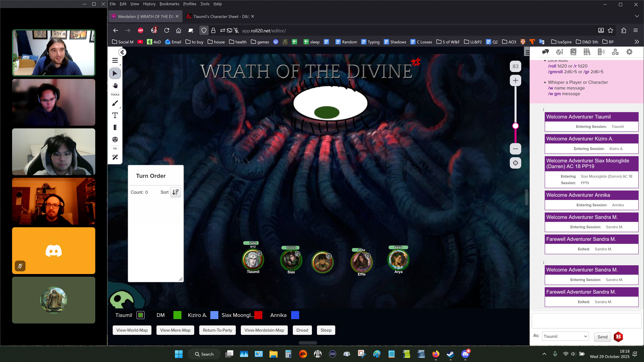Click the pink zoom slider handle
644x362 pixels.
(515, 126)
